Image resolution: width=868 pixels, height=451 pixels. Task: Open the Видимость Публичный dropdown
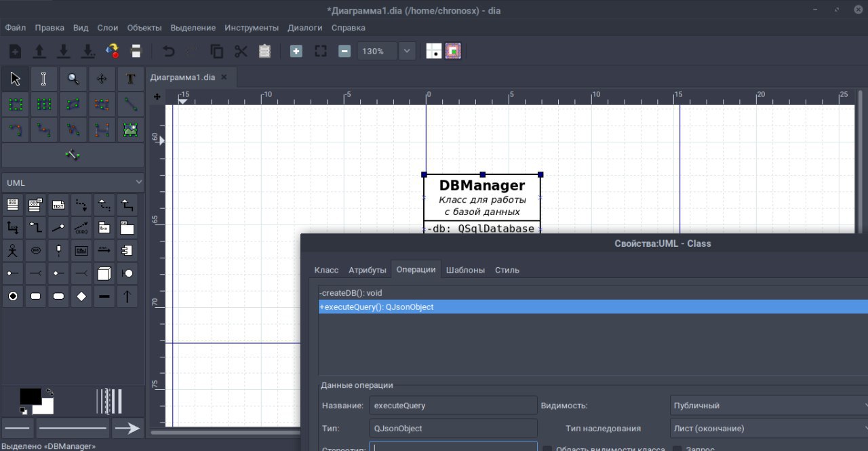[769, 406]
